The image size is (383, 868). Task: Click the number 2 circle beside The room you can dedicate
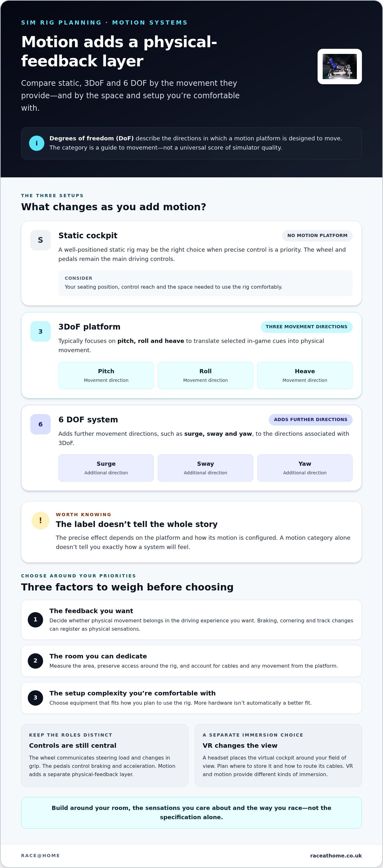[x=35, y=661]
